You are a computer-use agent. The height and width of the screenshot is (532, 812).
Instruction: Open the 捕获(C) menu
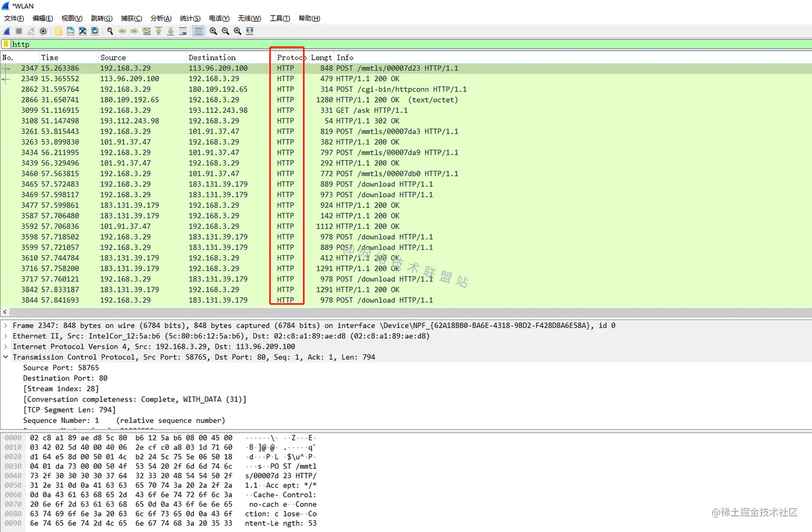[131, 18]
